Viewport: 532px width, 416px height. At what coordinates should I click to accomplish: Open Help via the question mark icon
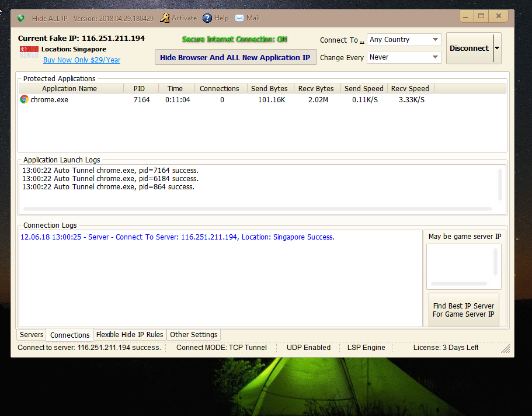pos(207,18)
